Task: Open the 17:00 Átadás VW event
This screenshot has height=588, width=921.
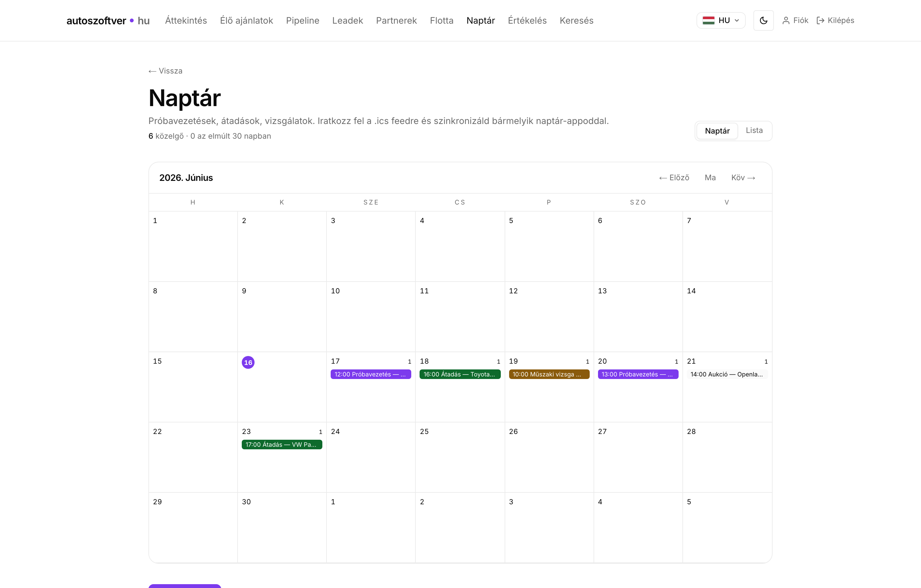Action: pos(282,445)
